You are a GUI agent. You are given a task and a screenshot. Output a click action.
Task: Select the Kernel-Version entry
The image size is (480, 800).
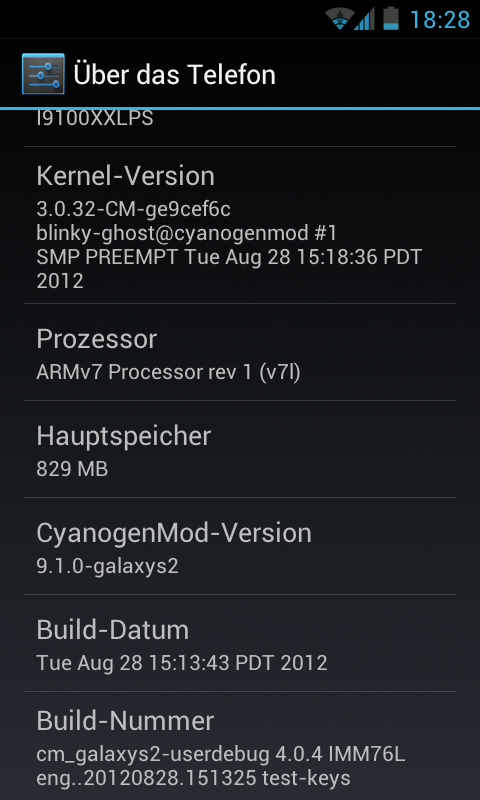(240, 225)
